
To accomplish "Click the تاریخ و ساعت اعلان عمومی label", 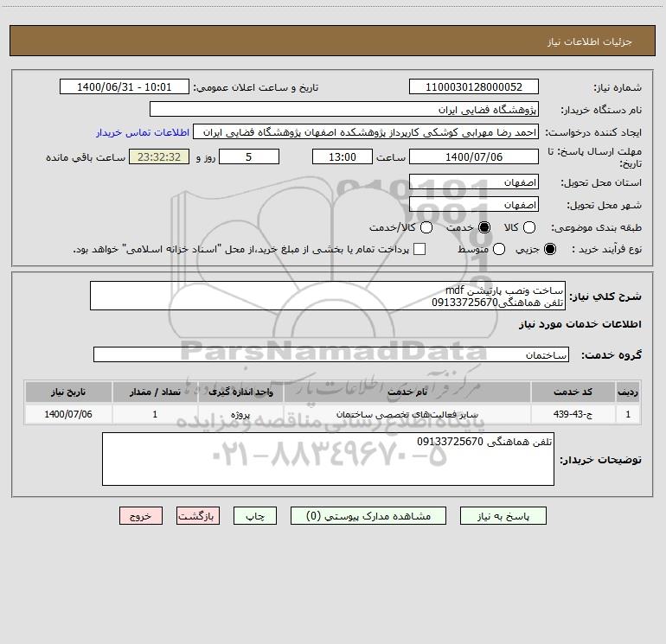I will [x=256, y=87].
